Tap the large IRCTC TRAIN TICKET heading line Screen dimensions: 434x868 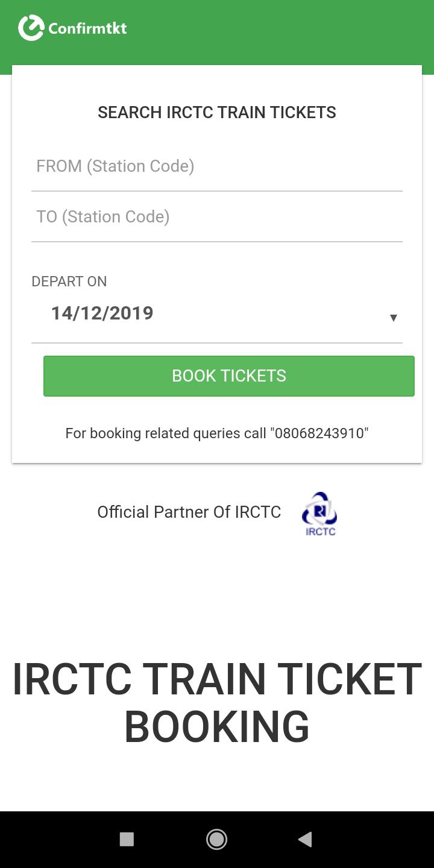[x=217, y=679]
